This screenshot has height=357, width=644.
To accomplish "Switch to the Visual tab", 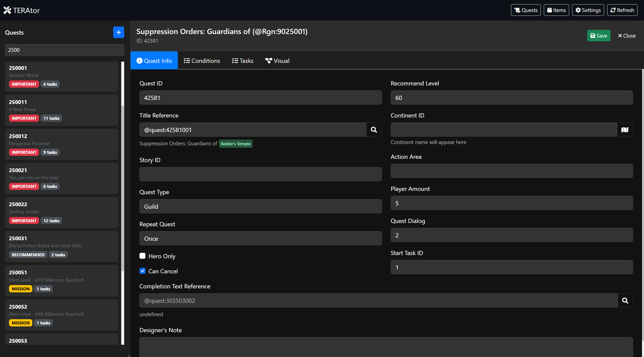I will click(277, 61).
